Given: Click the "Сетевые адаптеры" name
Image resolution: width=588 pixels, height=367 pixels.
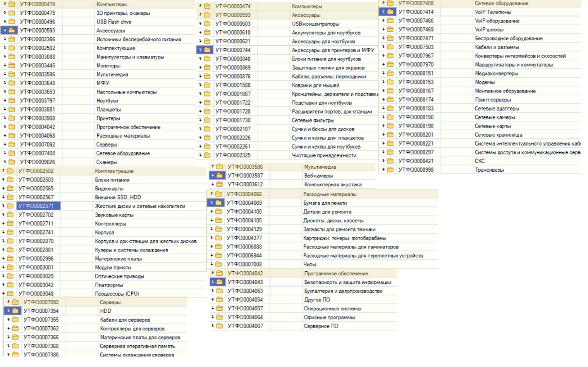Looking at the screenshot, I should (x=497, y=109).
